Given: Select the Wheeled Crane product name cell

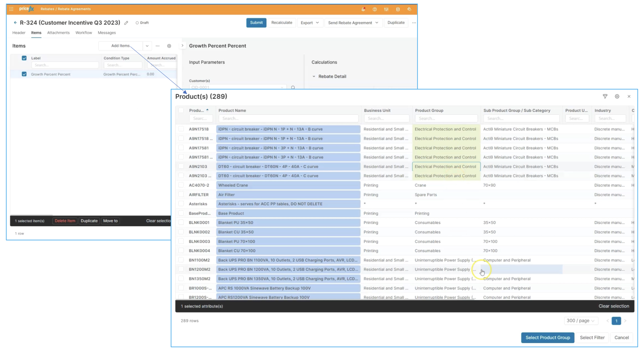Looking at the screenshot, I should coord(288,185).
